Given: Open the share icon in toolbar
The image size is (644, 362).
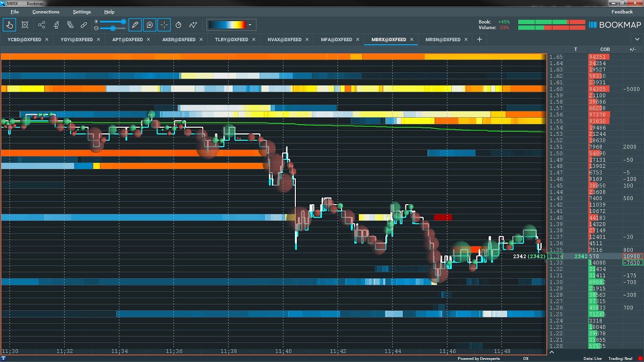Looking at the screenshot, I should [x=42, y=25].
